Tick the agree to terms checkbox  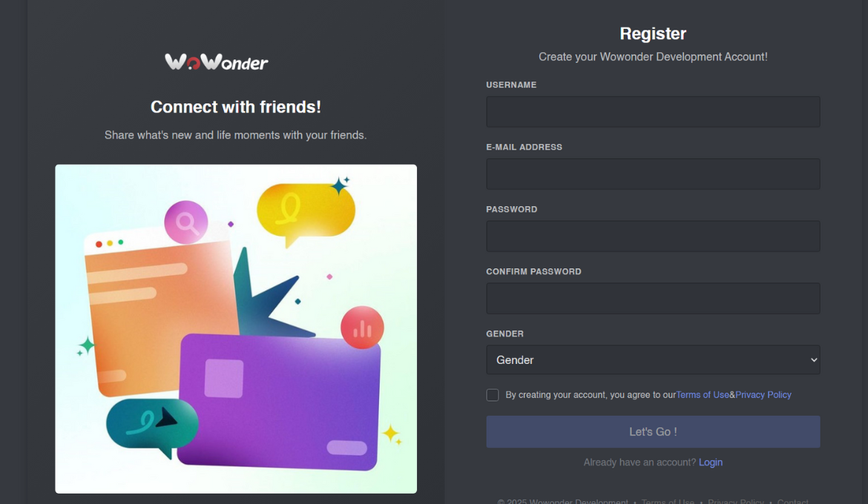click(x=492, y=395)
